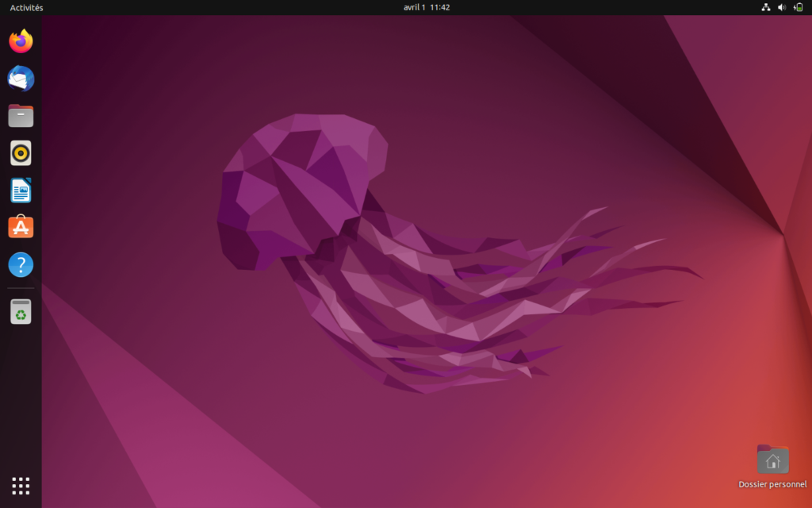Image resolution: width=812 pixels, height=508 pixels.
Task: Launch Rhythmbox music player
Action: tap(21, 153)
